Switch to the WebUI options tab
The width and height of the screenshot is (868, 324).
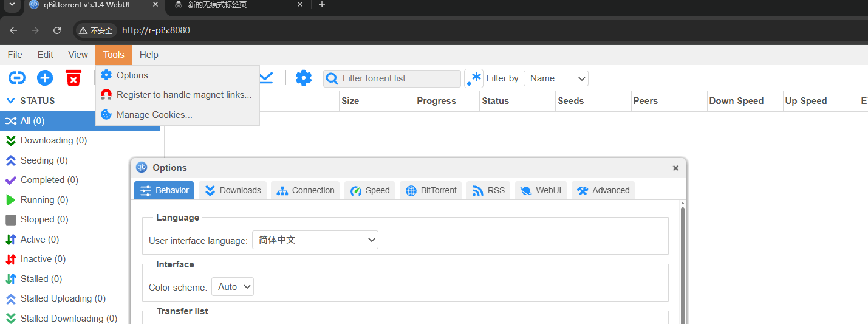(x=541, y=190)
